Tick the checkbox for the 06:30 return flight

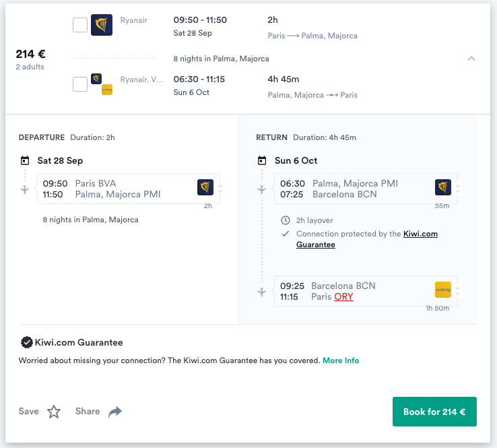point(80,84)
